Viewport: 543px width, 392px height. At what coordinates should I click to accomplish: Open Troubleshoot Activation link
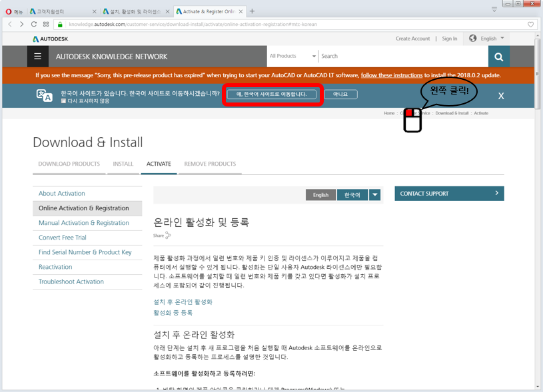71,282
